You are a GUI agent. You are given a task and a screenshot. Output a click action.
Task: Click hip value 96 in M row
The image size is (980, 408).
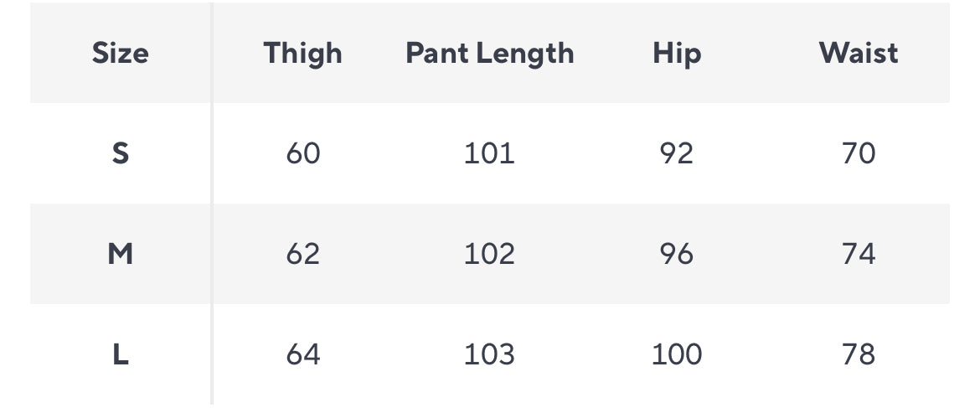(676, 254)
